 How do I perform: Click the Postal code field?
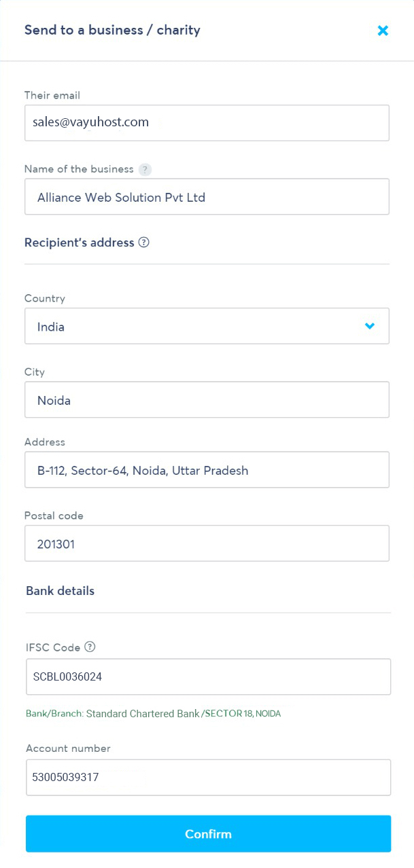pos(207,543)
